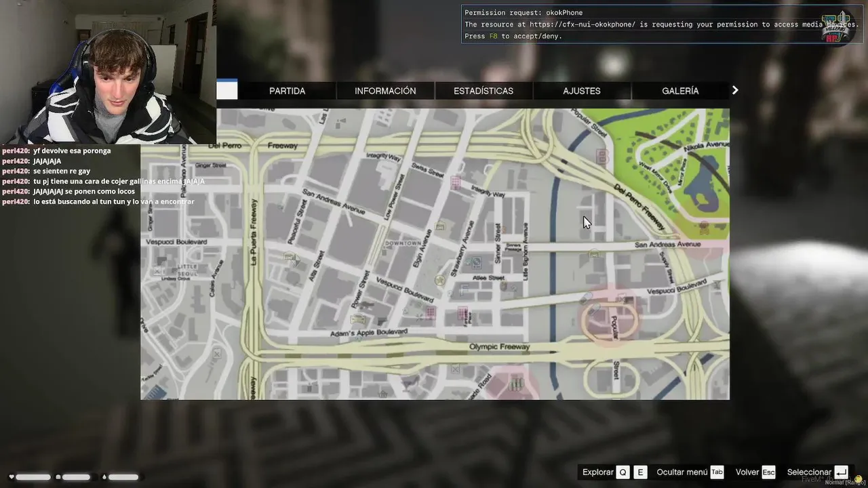
Task: Click the upper pill blip on Vespucci Boulevard
Action: click(587, 298)
